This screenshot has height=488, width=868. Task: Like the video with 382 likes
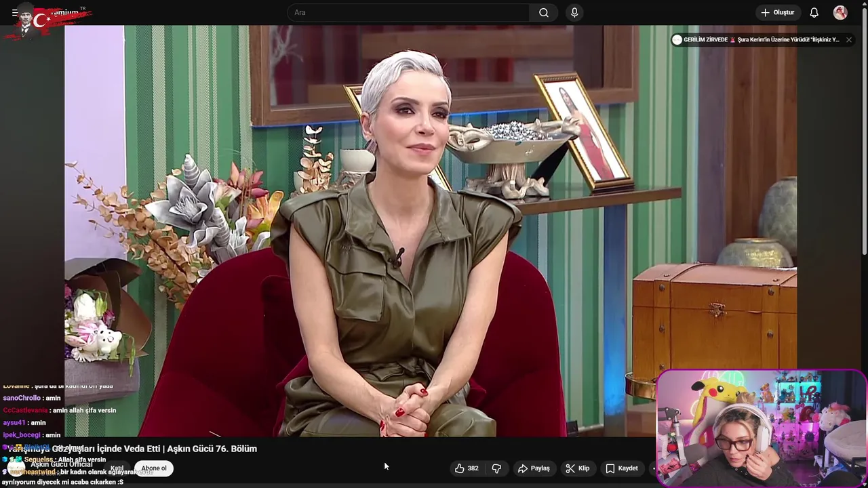pyautogui.click(x=467, y=468)
